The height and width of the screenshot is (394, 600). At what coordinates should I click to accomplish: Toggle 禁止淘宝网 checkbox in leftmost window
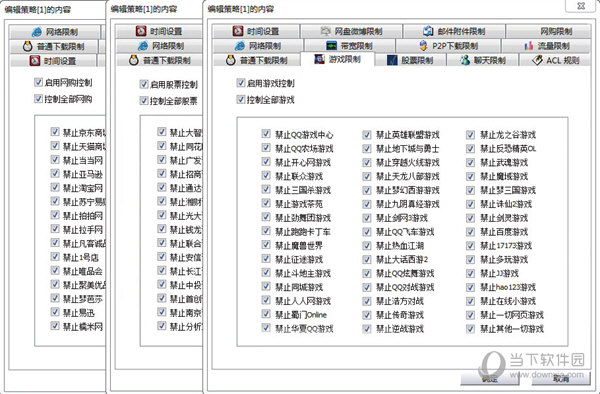(x=55, y=187)
